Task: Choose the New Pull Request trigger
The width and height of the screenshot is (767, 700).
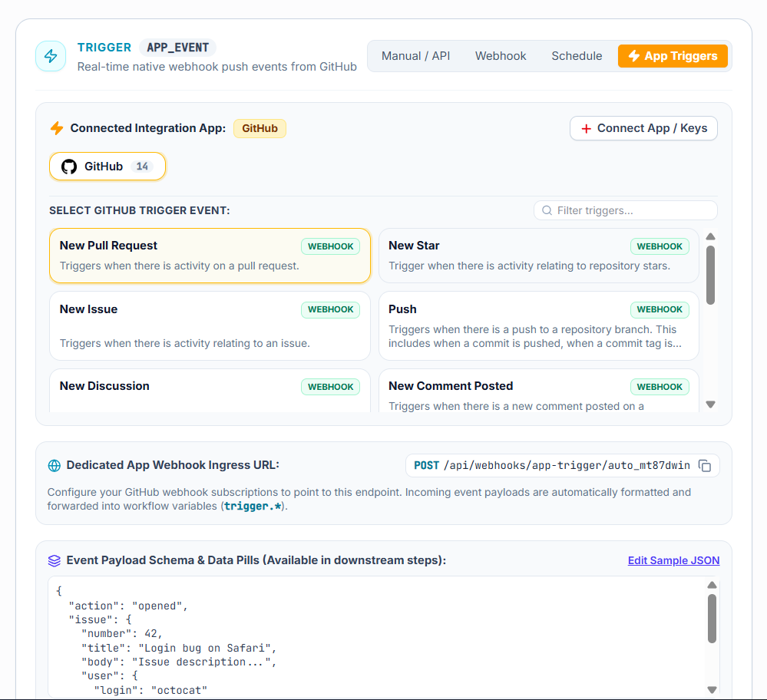Action: (x=210, y=256)
